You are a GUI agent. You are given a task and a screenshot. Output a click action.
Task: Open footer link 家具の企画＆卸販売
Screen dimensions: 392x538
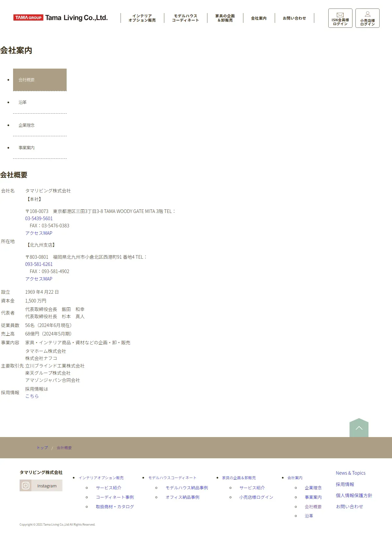[x=239, y=478]
